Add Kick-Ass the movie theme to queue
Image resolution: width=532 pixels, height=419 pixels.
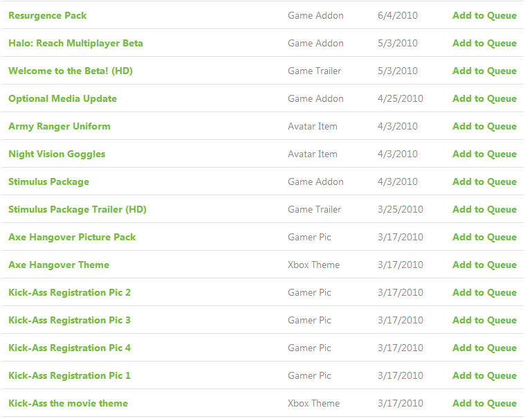pos(484,403)
